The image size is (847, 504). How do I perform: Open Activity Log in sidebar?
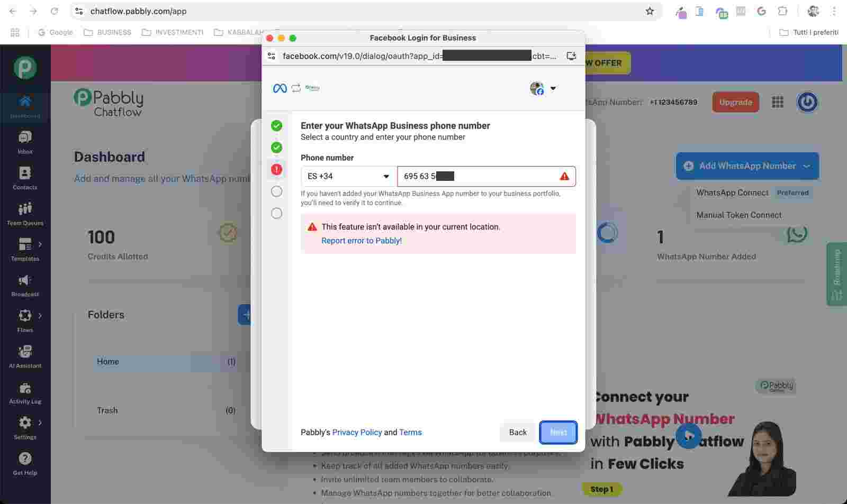tap(25, 392)
